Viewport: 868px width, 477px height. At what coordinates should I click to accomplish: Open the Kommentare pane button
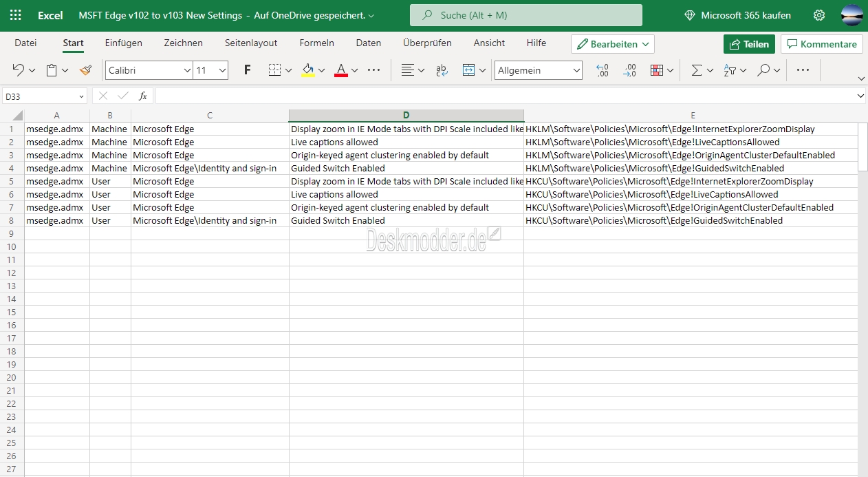822,44
